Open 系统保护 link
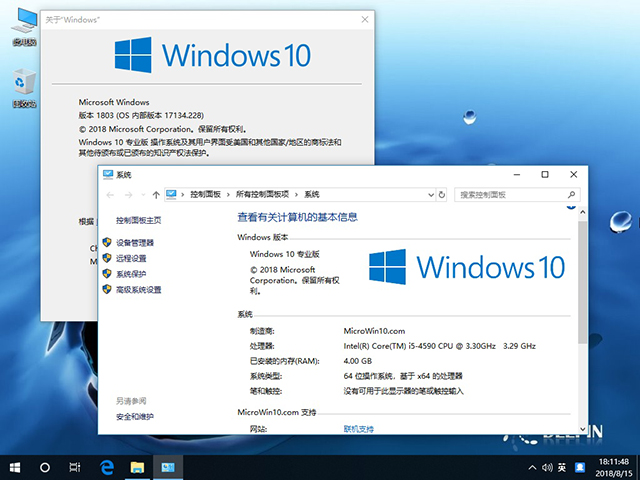Image resolution: width=640 pixels, height=480 pixels. 131,274
